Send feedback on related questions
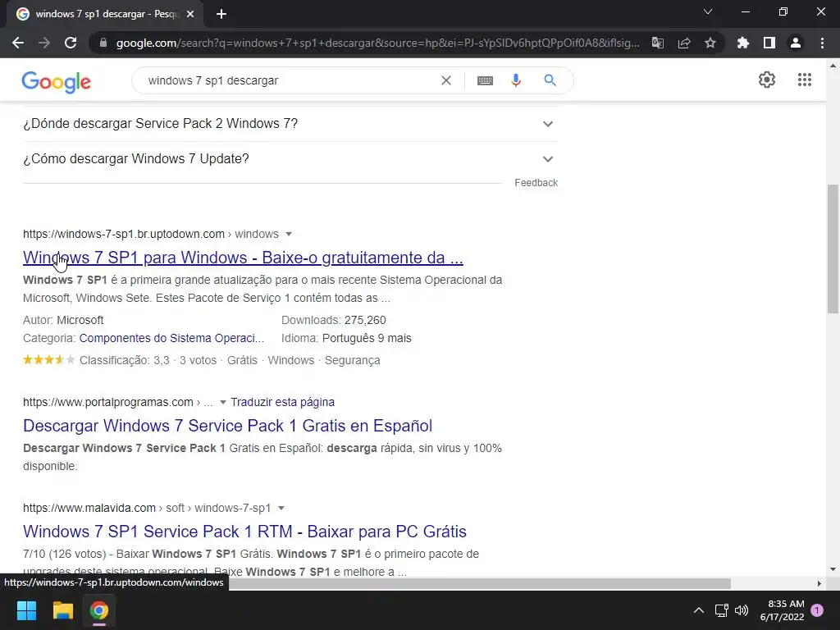The height and width of the screenshot is (630, 840). 536,183
